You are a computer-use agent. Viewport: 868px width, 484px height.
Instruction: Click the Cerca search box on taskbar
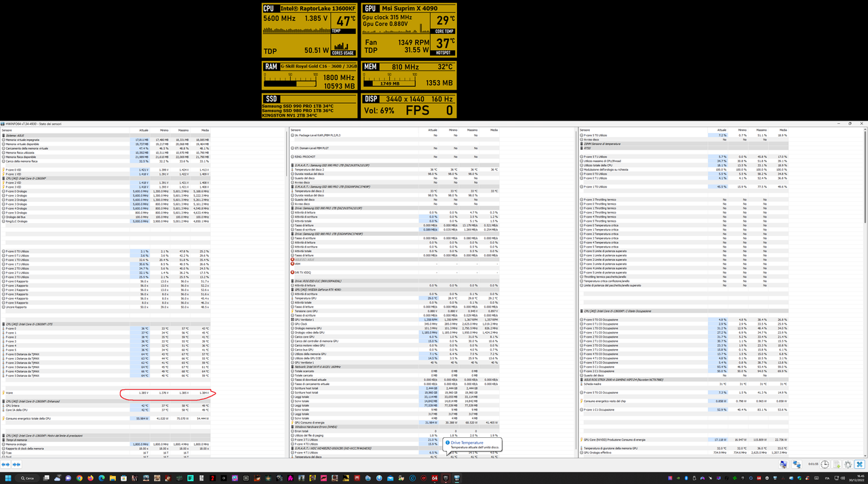(x=28, y=478)
